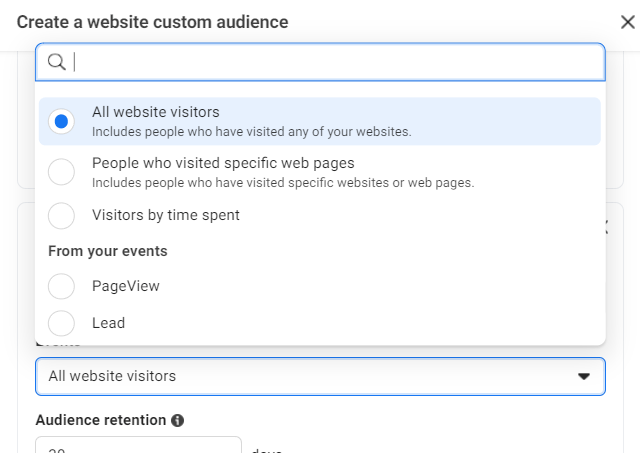Click the 'All website visitors' option title
Viewport: 640px width, 453px height.
pos(155,112)
